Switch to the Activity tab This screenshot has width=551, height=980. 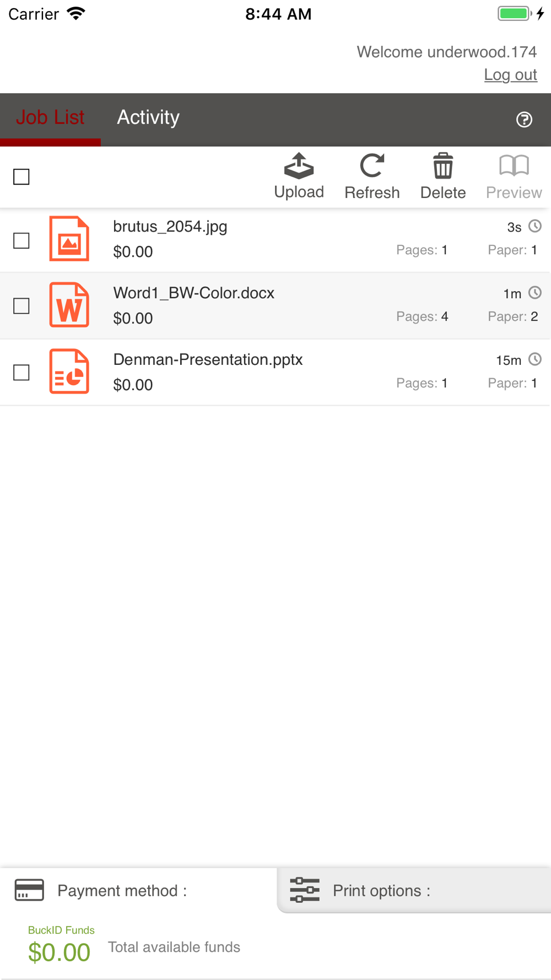[x=148, y=117]
